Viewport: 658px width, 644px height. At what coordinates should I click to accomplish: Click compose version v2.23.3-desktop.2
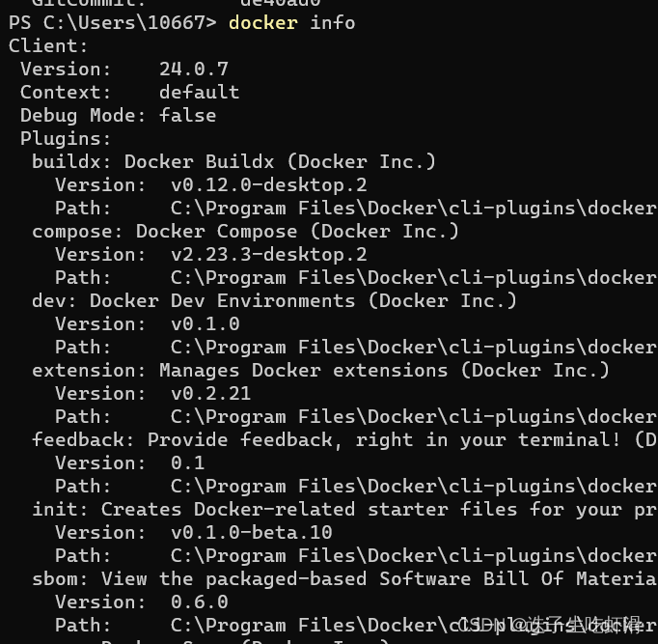tap(268, 254)
